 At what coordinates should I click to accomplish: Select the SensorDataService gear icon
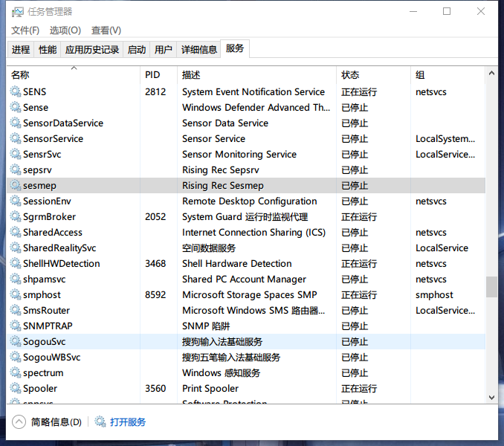tap(16, 123)
